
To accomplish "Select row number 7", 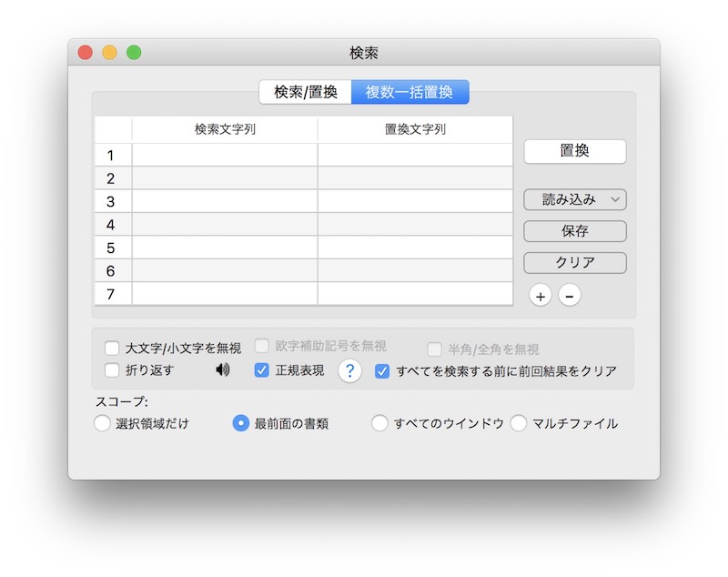I will 113,293.
